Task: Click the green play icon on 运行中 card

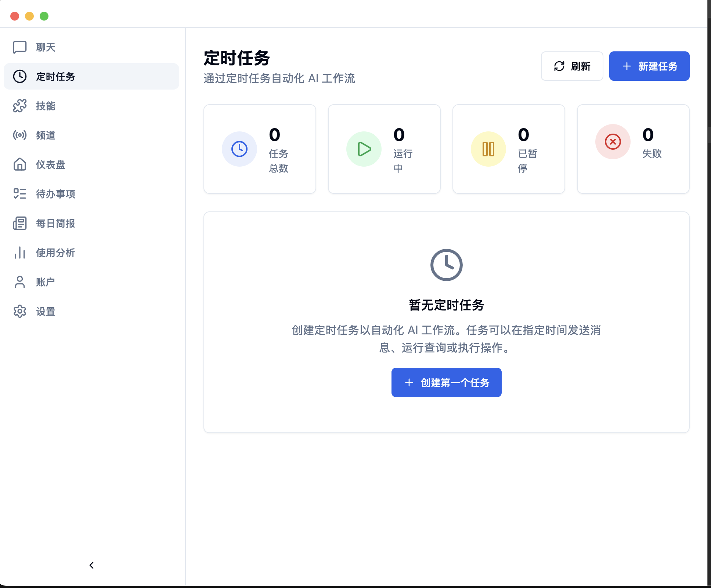Action: pos(364,149)
